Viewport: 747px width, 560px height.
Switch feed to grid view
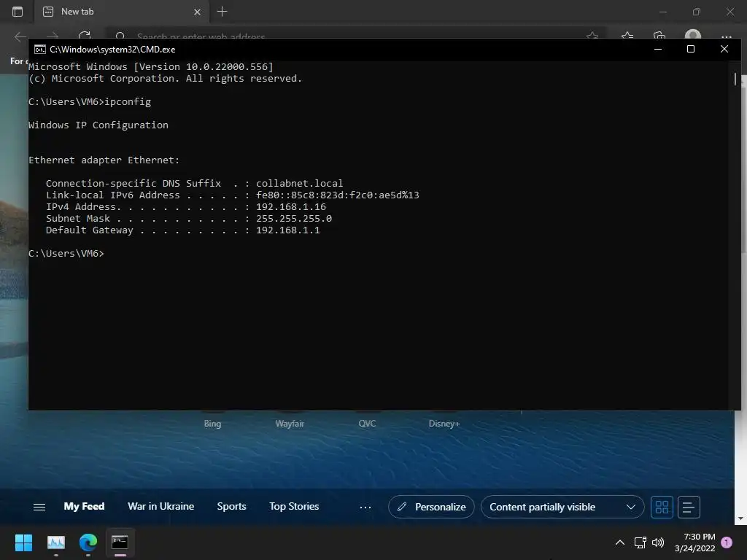[x=662, y=507]
